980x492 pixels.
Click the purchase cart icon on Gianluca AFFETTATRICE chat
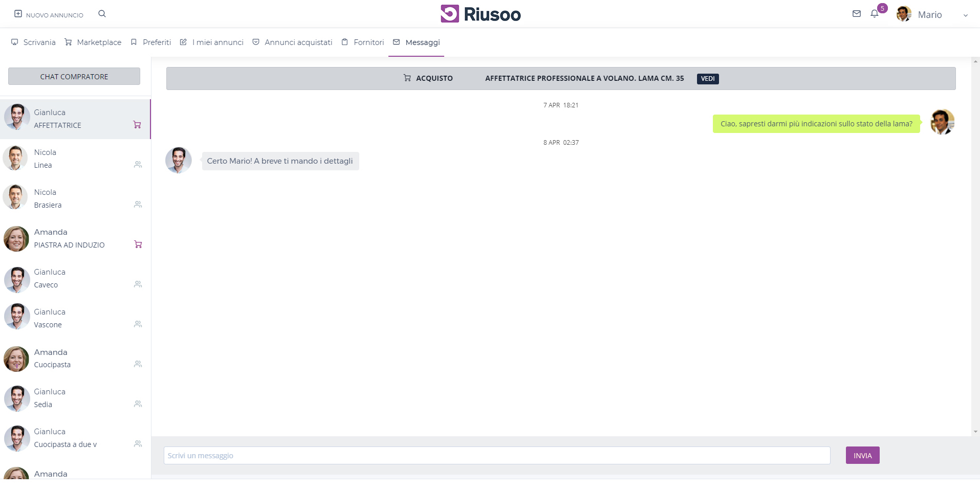[137, 125]
